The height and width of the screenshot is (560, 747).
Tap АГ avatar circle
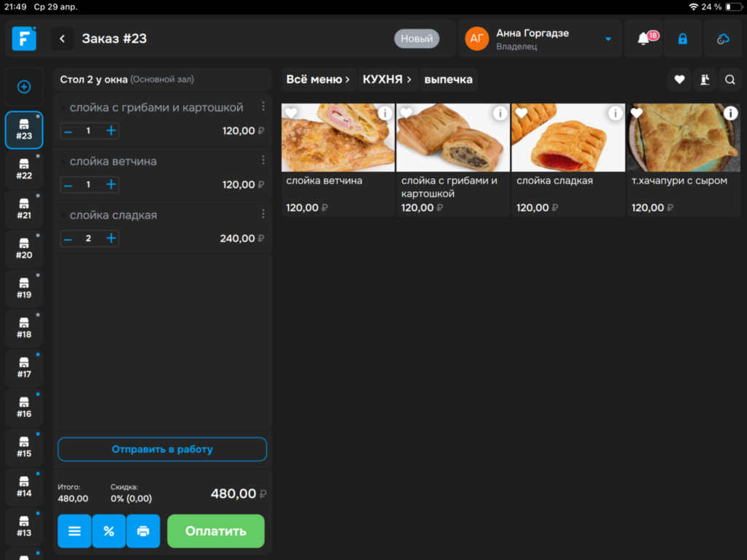click(x=477, y=39)
